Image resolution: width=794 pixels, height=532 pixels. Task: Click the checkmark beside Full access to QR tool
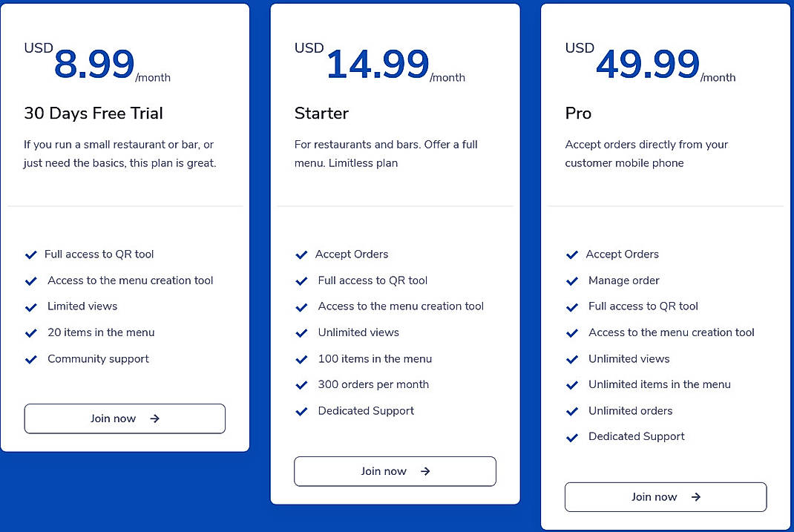[31, 254]
